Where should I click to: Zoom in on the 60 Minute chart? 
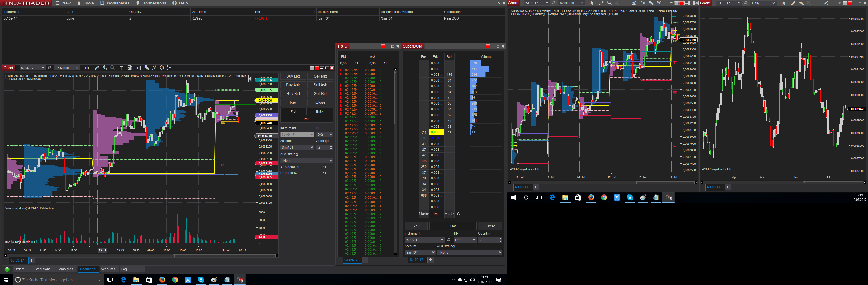609,3
